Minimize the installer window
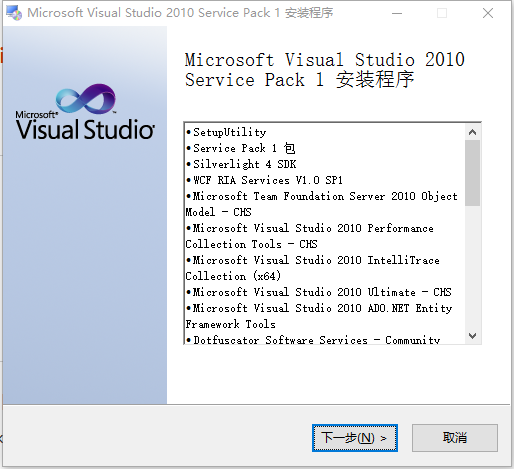The height and width of the screenshot is (469, 514). click(397, 13)
